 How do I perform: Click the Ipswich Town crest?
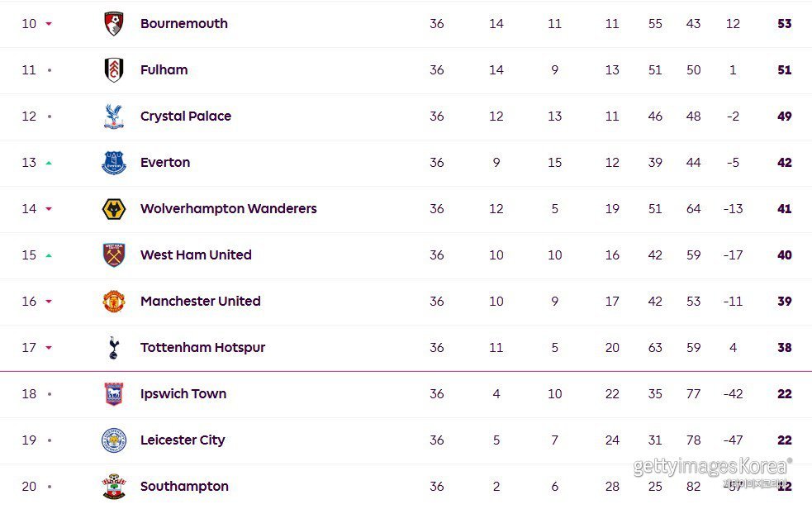114,394
